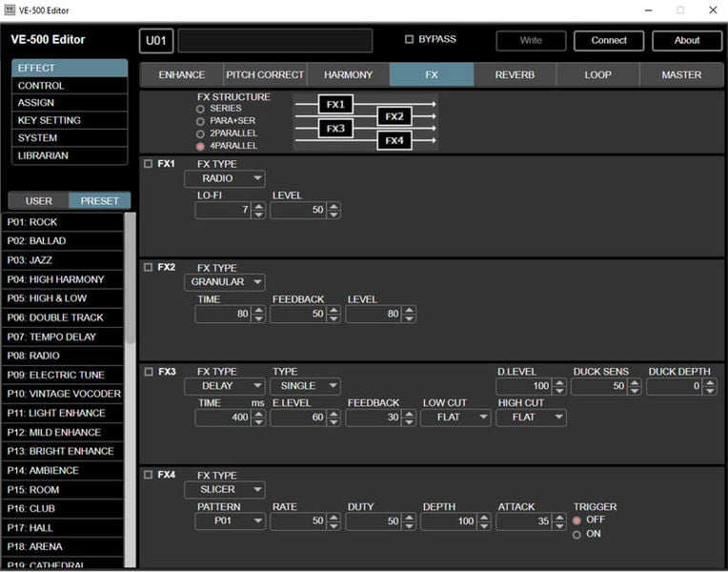Click the DUCK SENS value field
This screenshot has height=572, width=728.
600,386
